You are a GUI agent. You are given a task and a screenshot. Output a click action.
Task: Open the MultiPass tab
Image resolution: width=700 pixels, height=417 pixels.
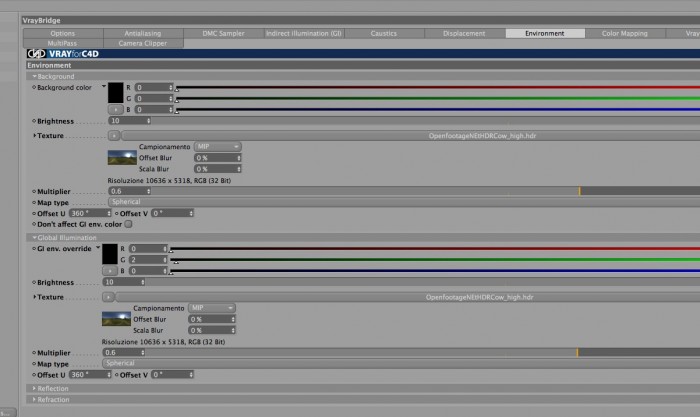click(x=62, y=43)
